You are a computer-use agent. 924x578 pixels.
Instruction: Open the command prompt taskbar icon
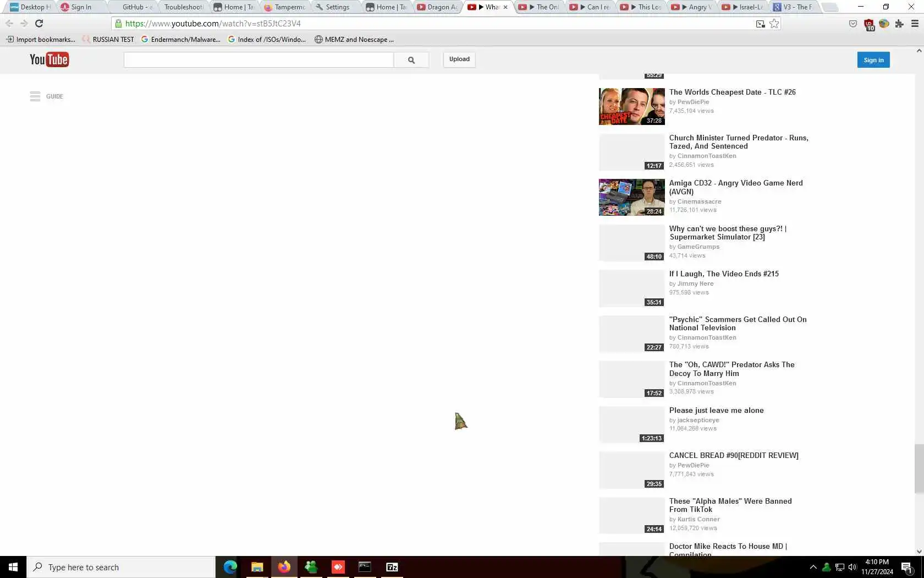pyautogui.click(x=365, y=567)
